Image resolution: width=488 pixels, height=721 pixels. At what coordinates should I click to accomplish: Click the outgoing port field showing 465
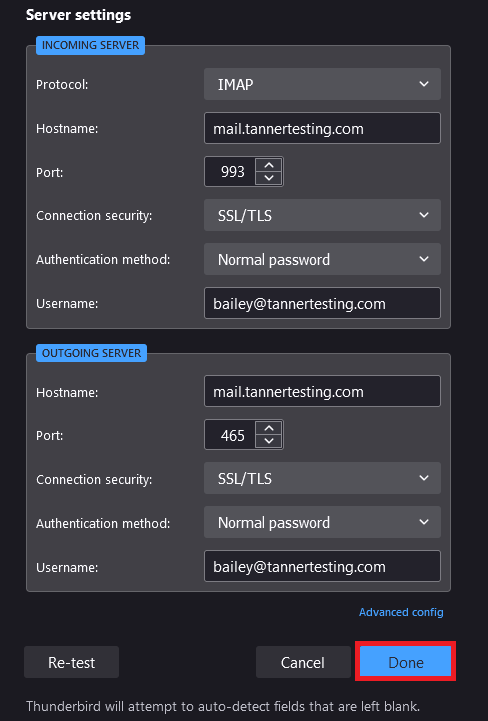(230, 435)
